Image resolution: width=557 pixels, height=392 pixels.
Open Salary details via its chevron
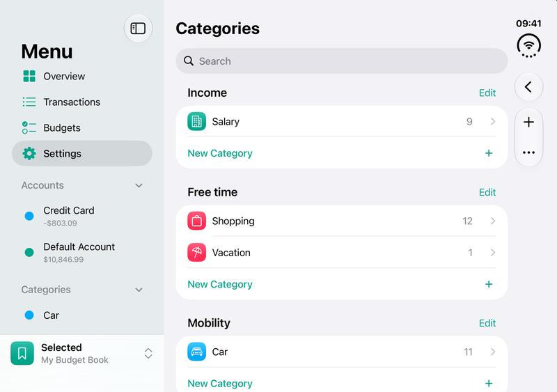click(493, 122)
